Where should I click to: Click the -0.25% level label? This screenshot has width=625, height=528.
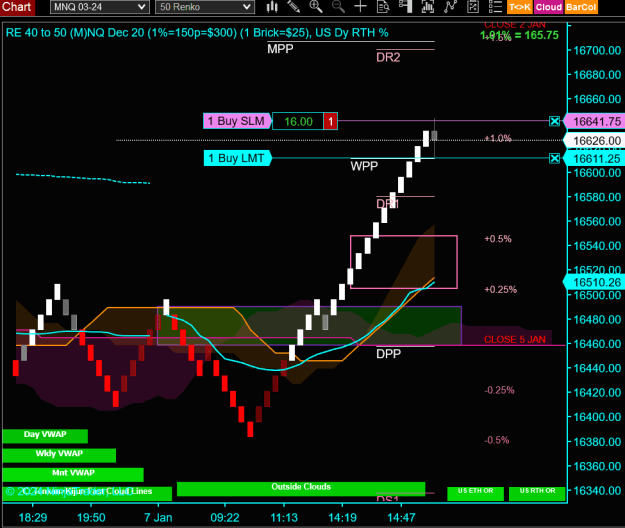499,390
